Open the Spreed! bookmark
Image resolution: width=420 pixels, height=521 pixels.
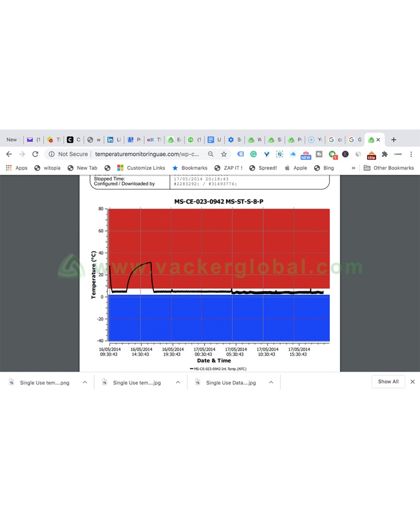tap(263, 168)
